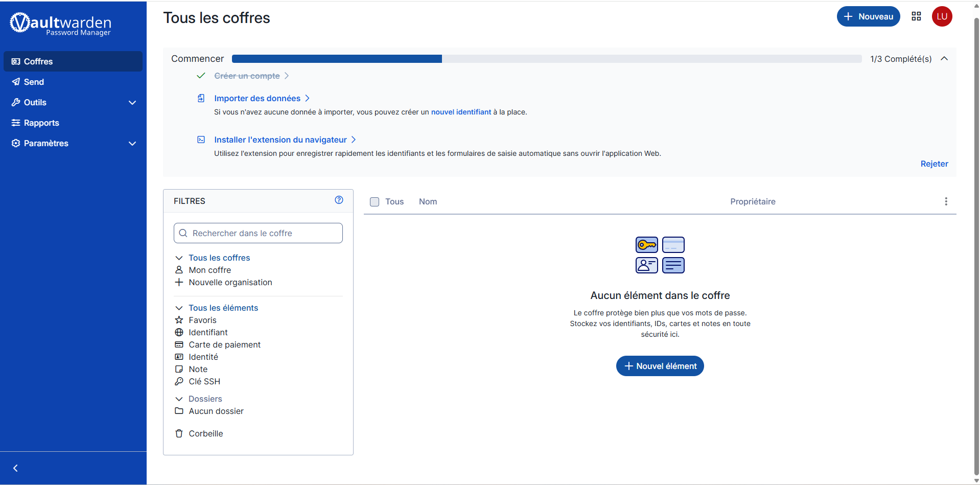
Task: Filter vault by Favoris
Action: point(202,320)
